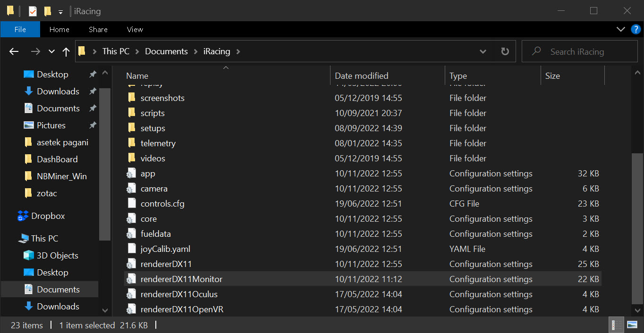The width and height of the screenshot is (644, 333).
Task: Open the File menu
Action: [20, 29]
